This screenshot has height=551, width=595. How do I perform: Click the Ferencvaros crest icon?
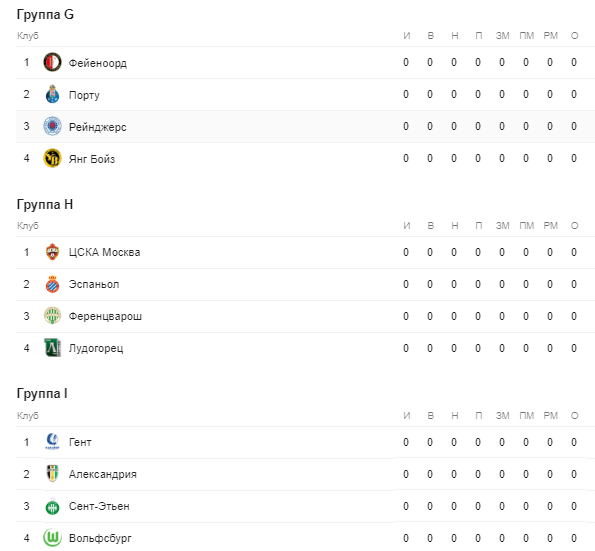[52, 316]
